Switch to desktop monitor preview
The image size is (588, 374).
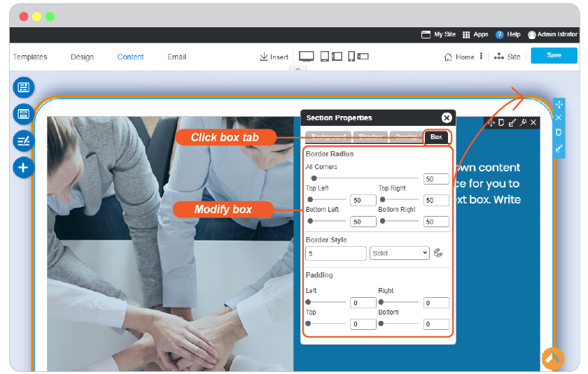307,57
